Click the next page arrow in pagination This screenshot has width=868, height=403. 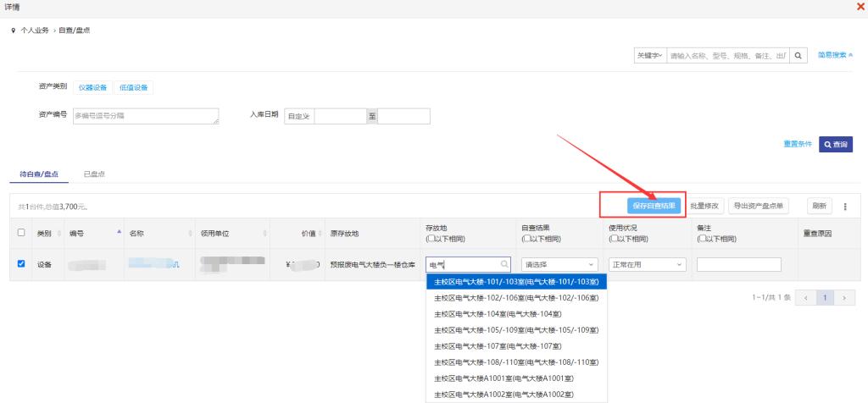point(844,297)
